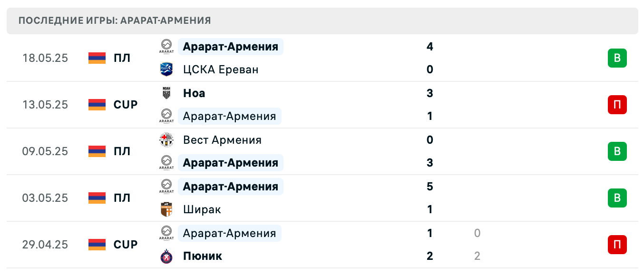Screen dimensions: 644x277
Task: Open the Вест Армения club badge
Action: tap(166, 139)
